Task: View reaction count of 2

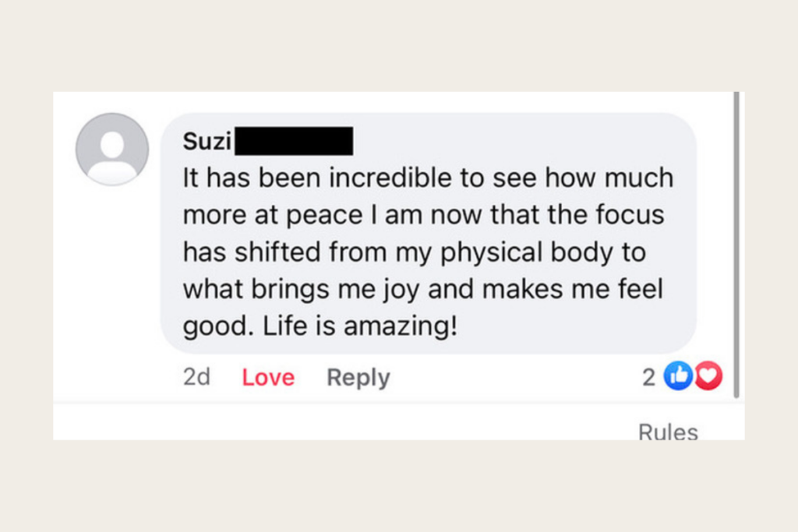Action: coord(648,377)
